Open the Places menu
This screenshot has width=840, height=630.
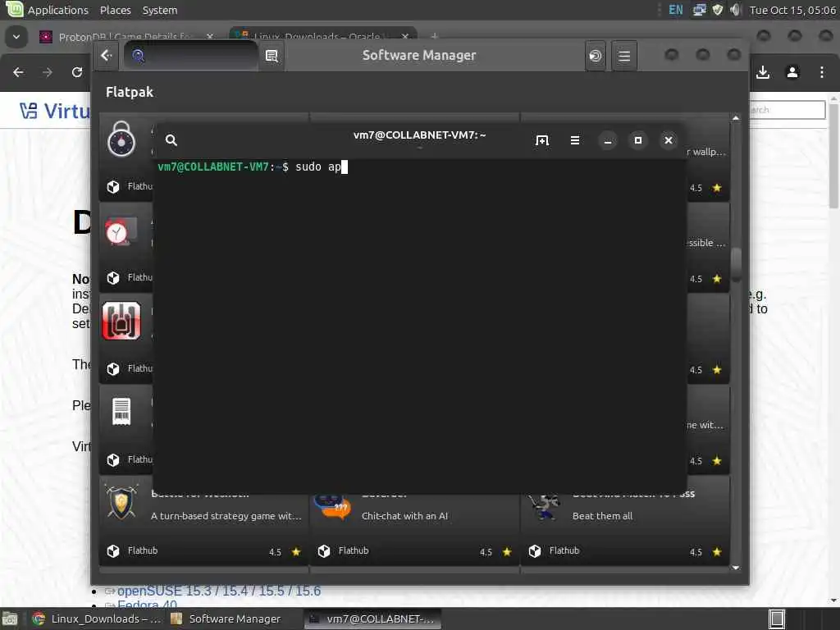pos(115,10)
